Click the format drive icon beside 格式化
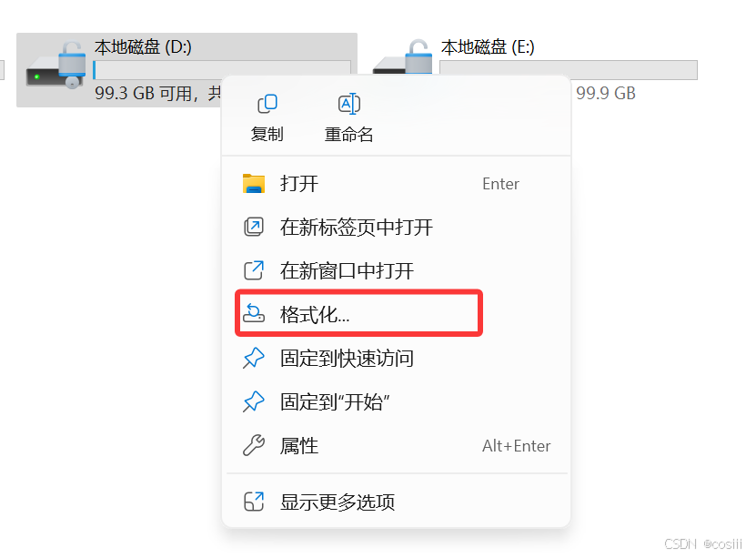The image size is (756, 558). pyautogui.click(x=254, y=313)
